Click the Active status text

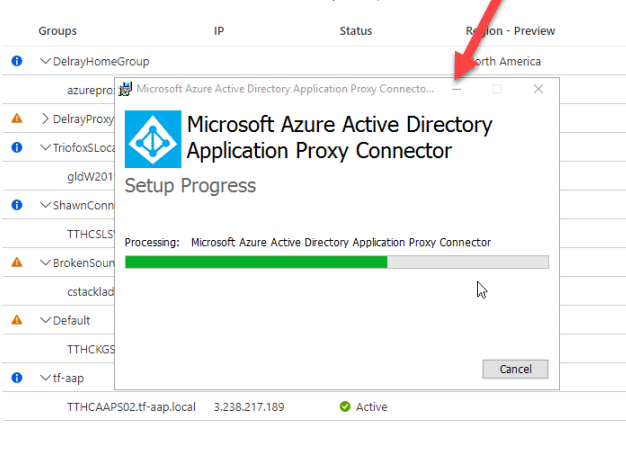click(371, 407)
